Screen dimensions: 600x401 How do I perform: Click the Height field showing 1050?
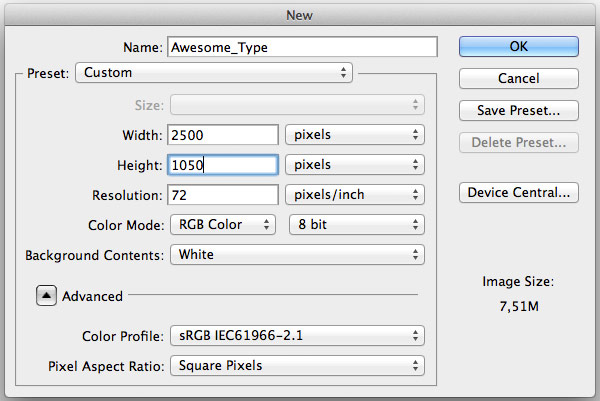tap(223, 165)
